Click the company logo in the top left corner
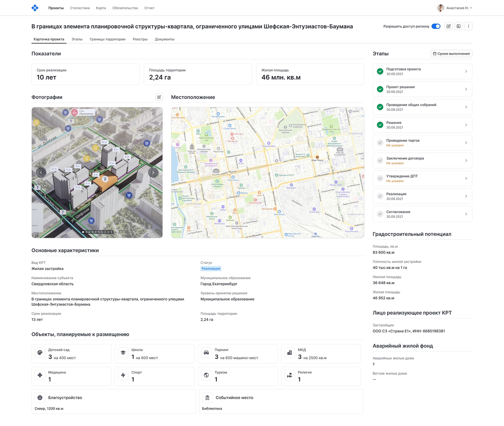Viewport: 504px width, 426px height. 35,8
